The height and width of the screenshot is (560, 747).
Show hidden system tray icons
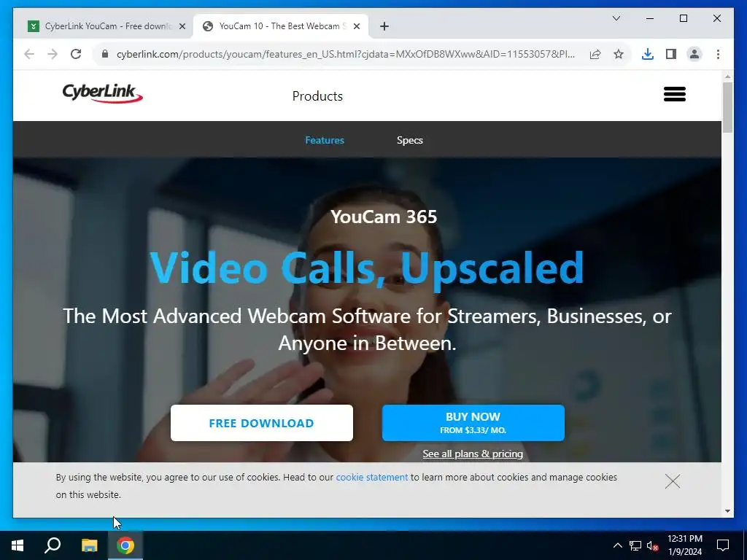click(x=617, y=545)
